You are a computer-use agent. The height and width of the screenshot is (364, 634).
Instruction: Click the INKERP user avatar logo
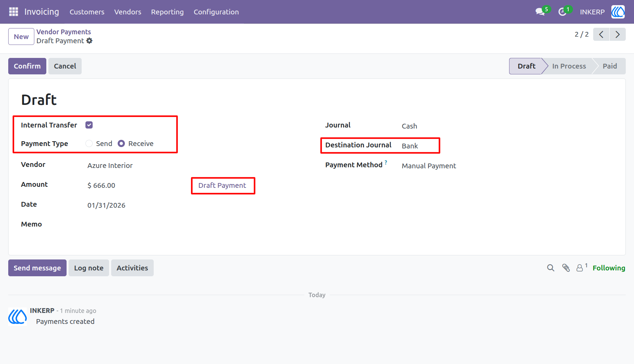618,12
